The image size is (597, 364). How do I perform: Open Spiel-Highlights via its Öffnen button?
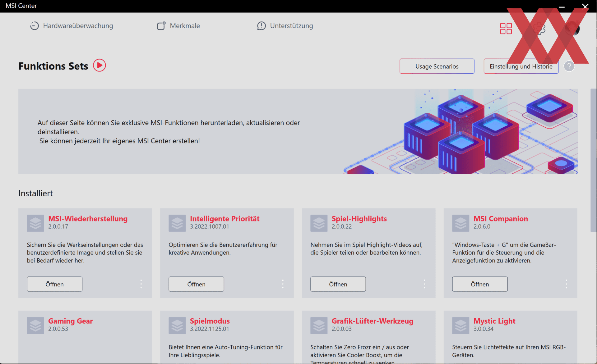338,284
